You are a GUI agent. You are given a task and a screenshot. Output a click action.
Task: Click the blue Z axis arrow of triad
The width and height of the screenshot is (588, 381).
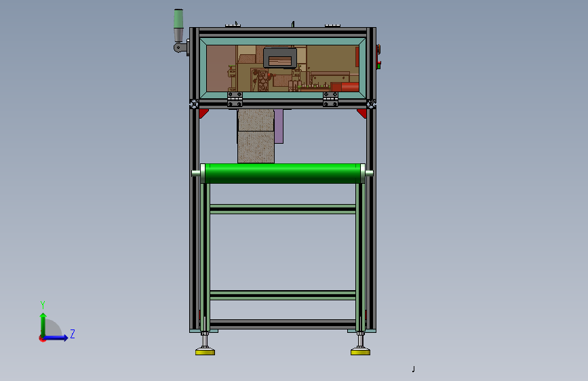(56, 338)
